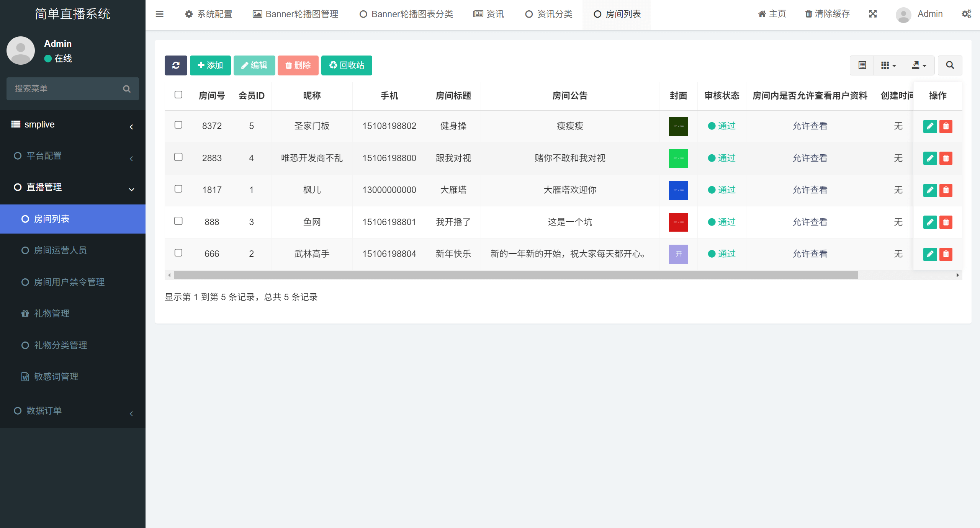Switch to the Banner轮播图管理 tab

coord(295,14)
